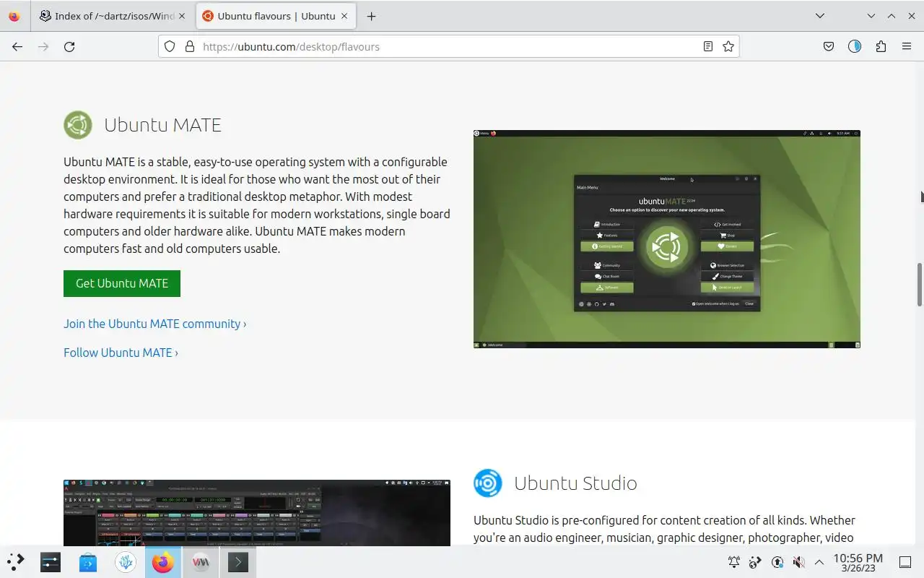
Task: Click the Ubuntu MATE heading text
Action: (x=162, y=125)
